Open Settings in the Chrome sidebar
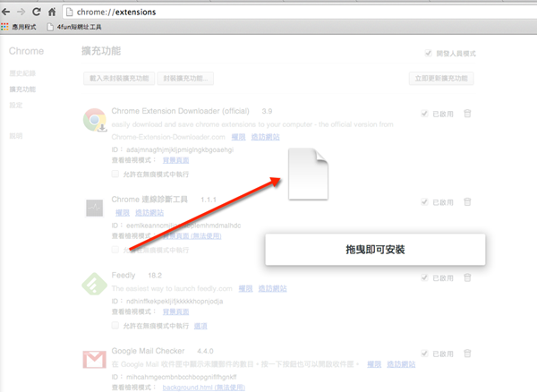This screenshot has width=537, height=392. click(x=16, y=105)
